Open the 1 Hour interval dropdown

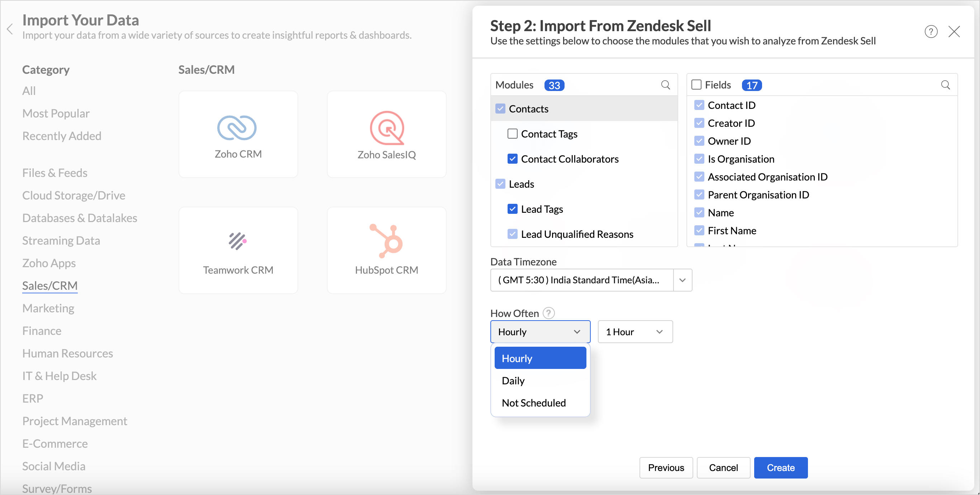(x=634, y=332)
